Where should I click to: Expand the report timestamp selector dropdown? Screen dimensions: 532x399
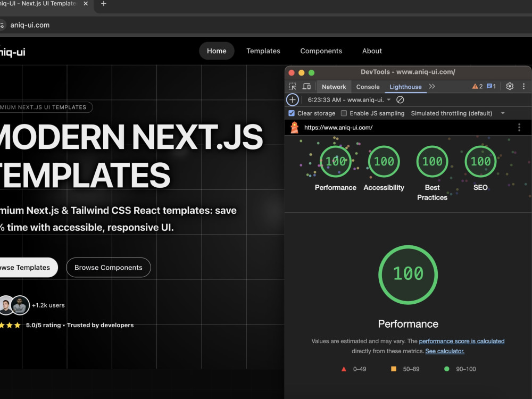pos(349,100)
